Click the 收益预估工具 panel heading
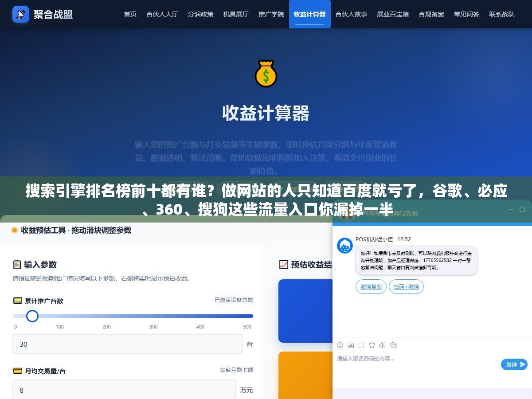Image resolution: width=532 pixels, height=399 pixels. (x=76, y=230)
